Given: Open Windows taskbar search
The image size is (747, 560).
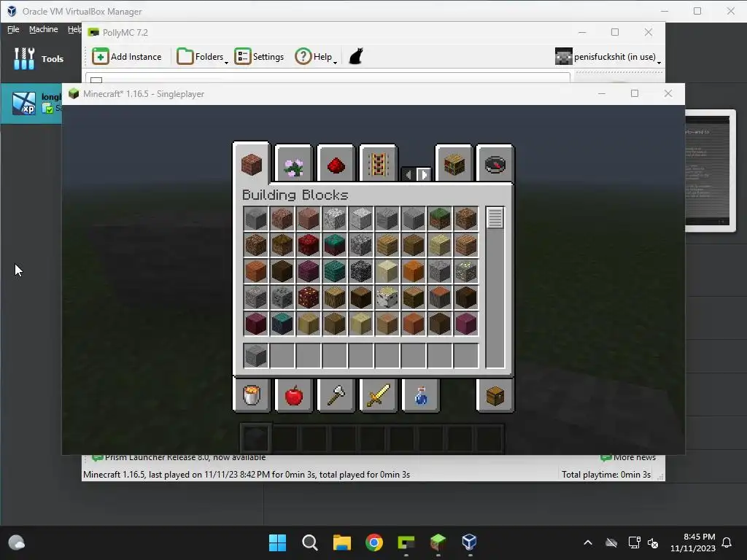Looking at the screenshot, I should point(309,542).
